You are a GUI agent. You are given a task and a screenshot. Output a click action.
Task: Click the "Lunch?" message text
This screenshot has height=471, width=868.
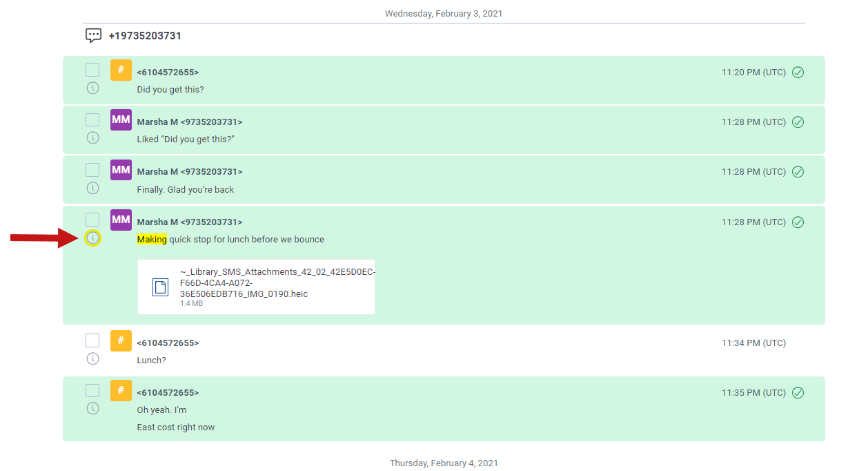pyautogui.click(x=151, y=360)
